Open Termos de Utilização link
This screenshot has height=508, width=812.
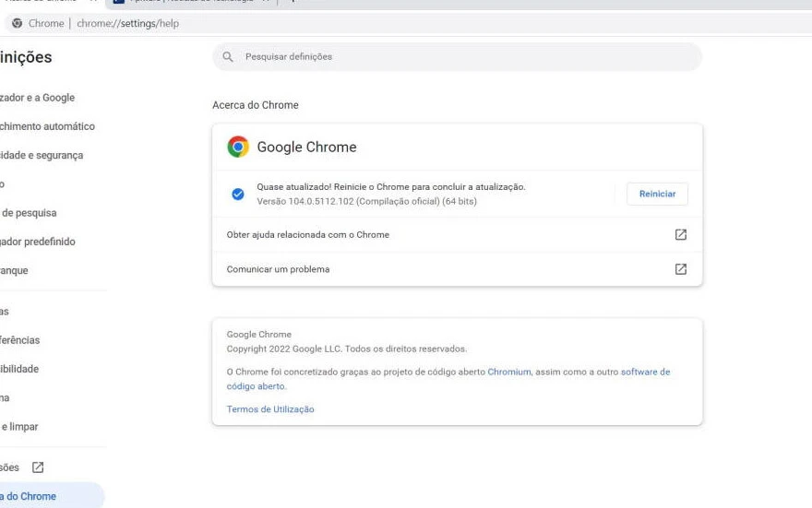270,409
